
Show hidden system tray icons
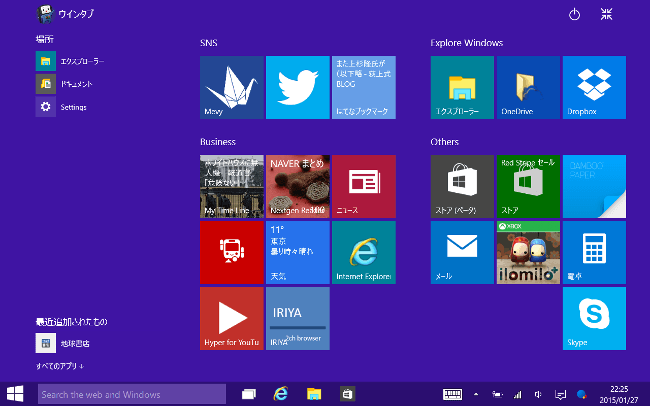tap(476, 394)
